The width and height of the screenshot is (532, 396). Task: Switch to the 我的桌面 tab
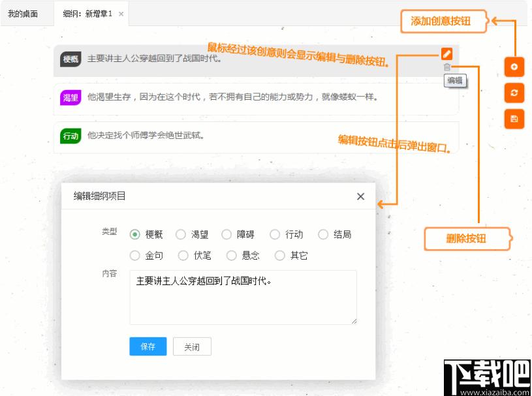23,14
